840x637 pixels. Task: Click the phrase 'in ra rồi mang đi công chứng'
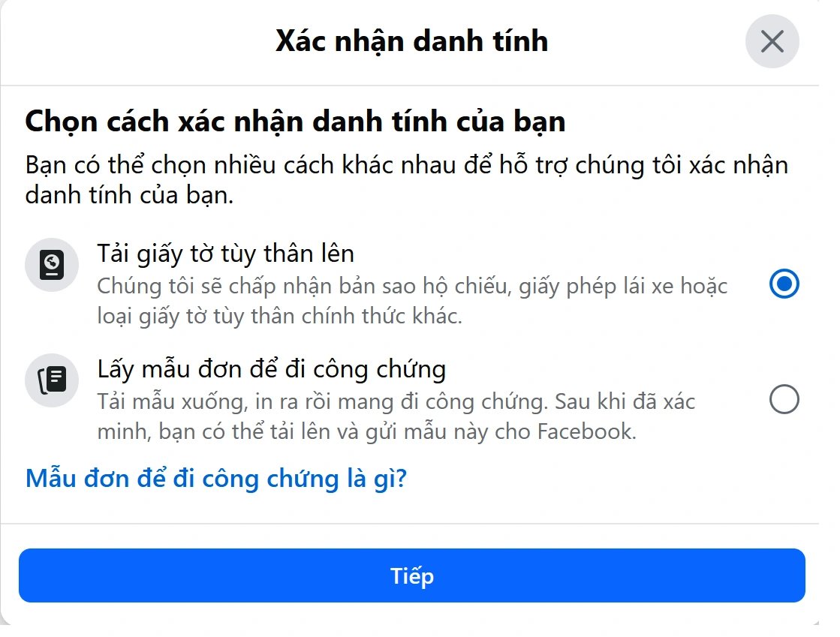[x=400, y=401]
